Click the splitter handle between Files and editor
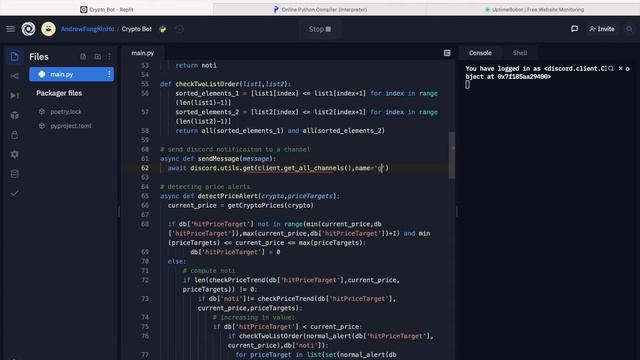This screenshot has height=360, width=640. tap(119, 211)
